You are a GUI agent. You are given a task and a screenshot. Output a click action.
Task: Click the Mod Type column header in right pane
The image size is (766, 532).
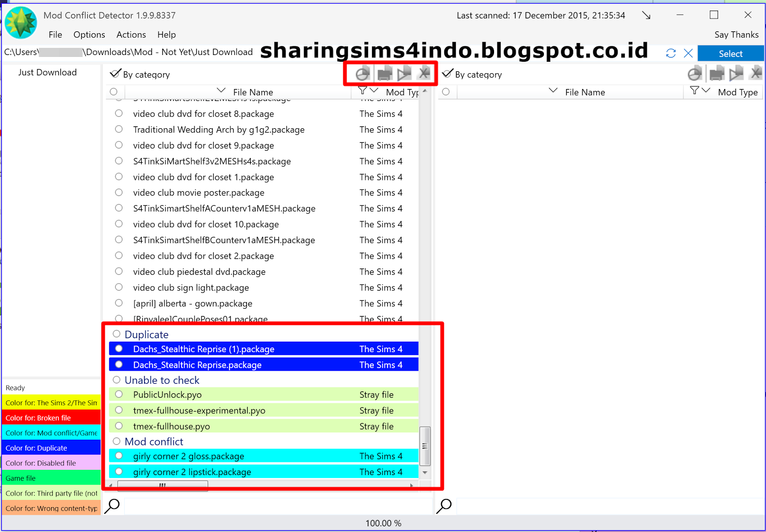[738, 92]
